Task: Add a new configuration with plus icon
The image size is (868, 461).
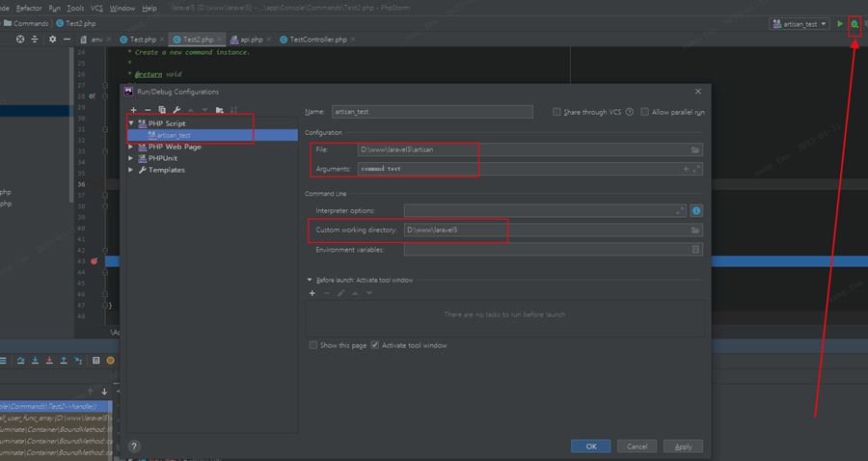Action: tap(133, 110)
